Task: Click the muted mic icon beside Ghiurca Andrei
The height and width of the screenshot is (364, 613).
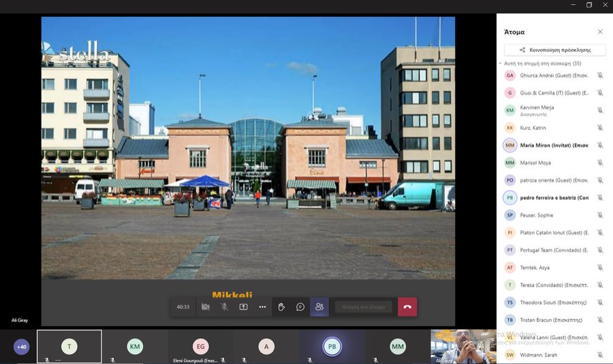Action: pos(600,76)
